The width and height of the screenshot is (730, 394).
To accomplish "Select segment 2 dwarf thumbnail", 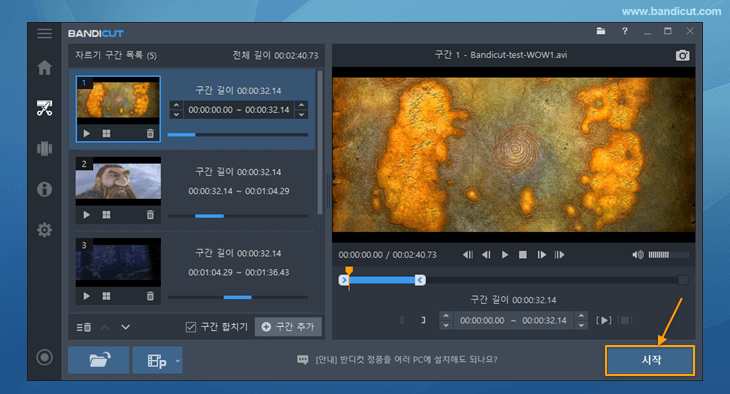I will pos(118,181).
